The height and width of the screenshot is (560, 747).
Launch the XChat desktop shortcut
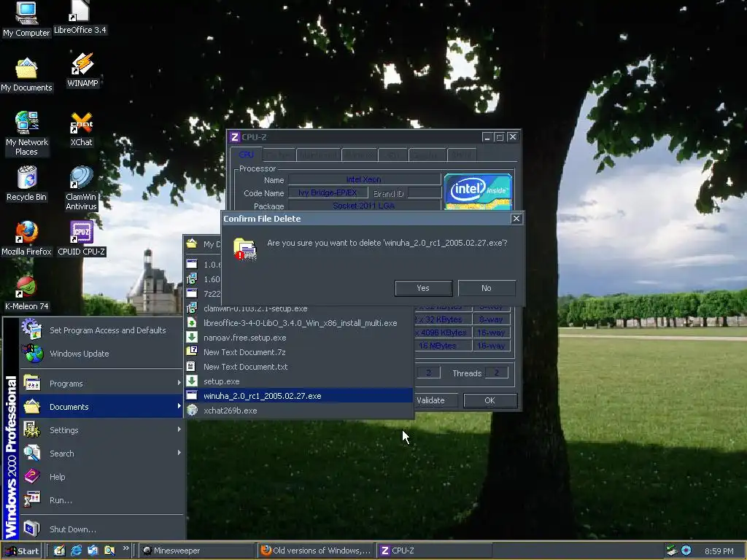(82, 129)
